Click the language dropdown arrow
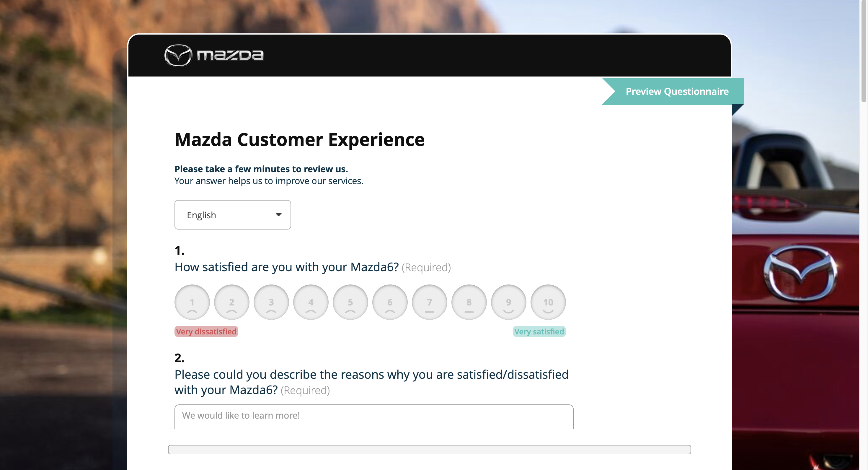 coord(278,215)
